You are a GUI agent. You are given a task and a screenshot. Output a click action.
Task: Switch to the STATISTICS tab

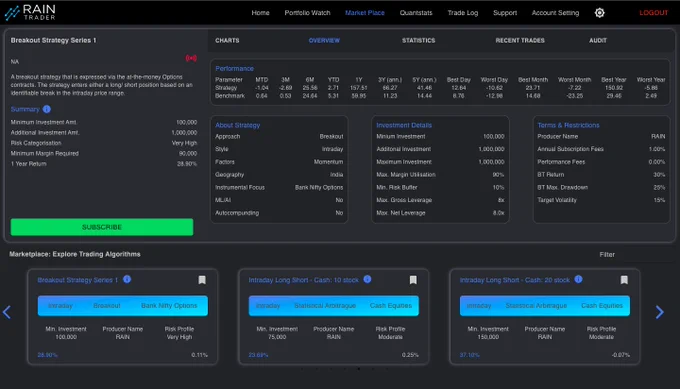tap(418, 40)
